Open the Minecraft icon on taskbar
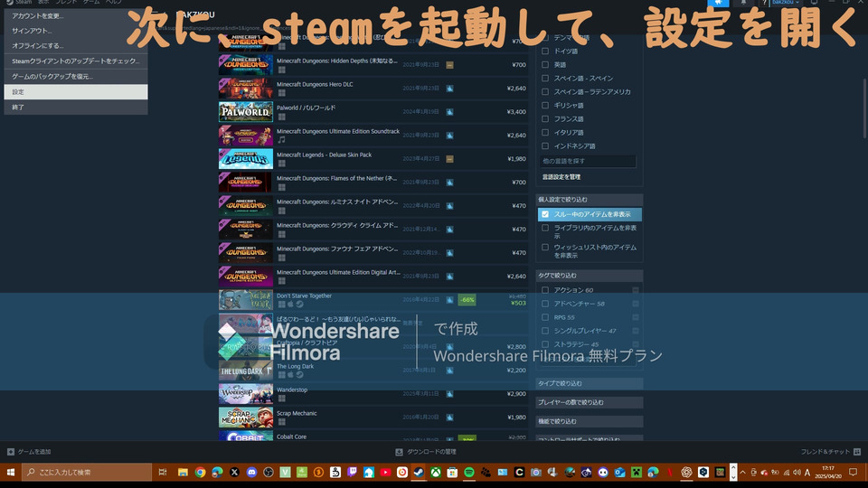 pyautogui.click(x=637, y=472)
